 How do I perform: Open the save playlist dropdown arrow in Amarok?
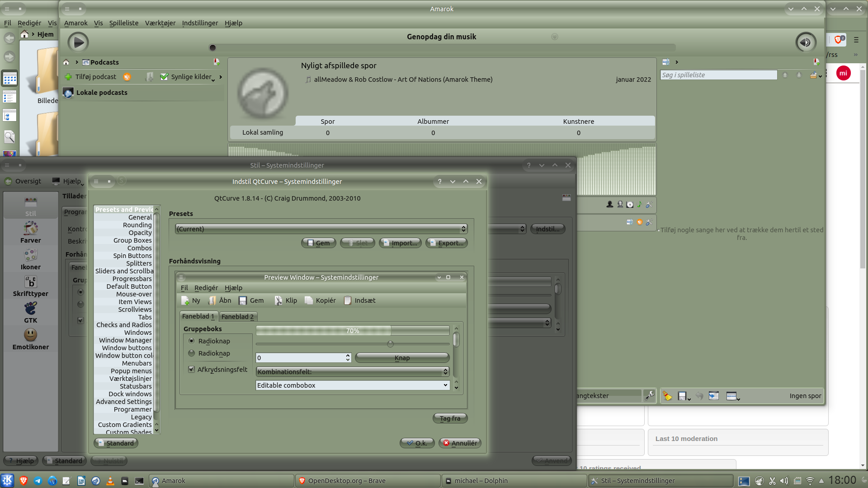click(x=689, y=399)
